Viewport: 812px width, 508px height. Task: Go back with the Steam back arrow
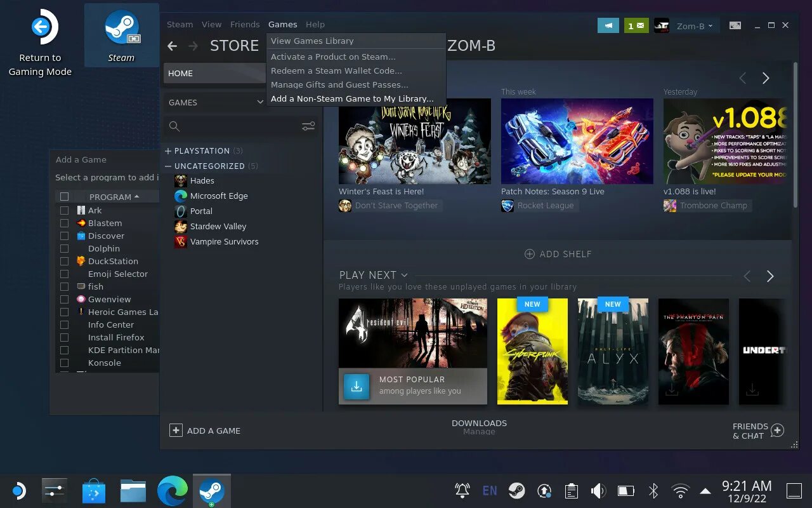[x=172, y=46]
